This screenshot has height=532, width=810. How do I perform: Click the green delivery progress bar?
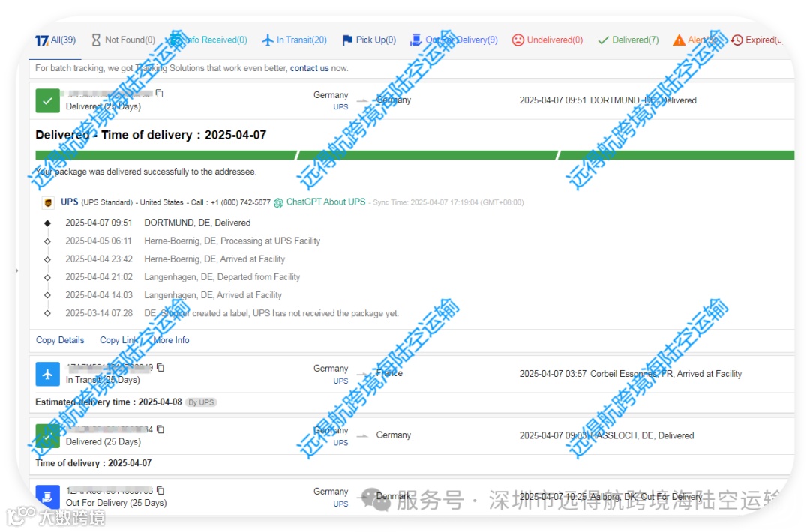(415, 155)
